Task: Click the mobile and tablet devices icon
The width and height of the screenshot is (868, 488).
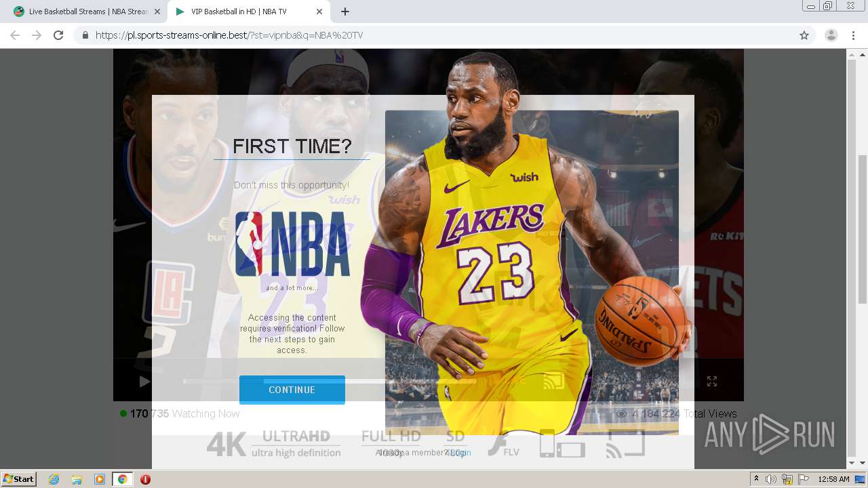Action: 562,444
